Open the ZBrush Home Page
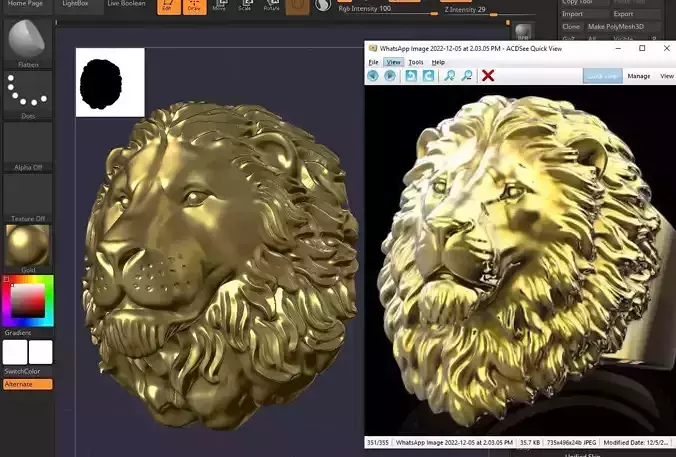676x457 pixels. pyautogui.click(x=25, y=3)
